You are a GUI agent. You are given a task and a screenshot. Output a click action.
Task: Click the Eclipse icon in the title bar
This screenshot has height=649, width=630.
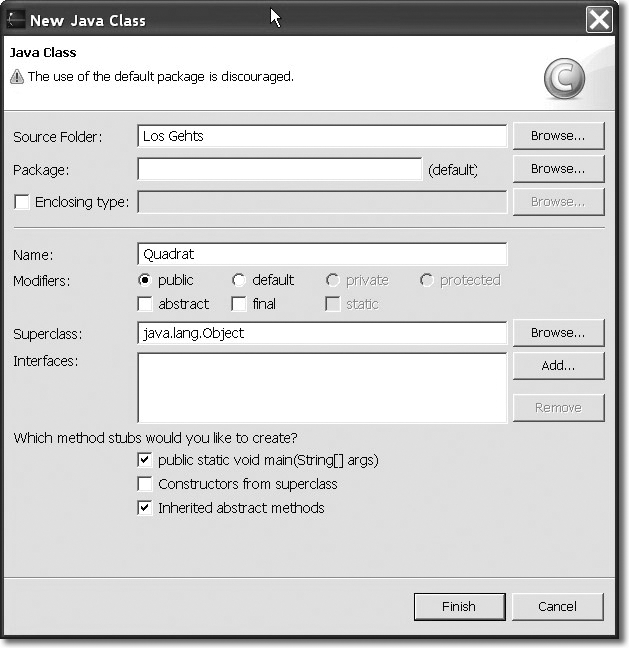(16, 19)
